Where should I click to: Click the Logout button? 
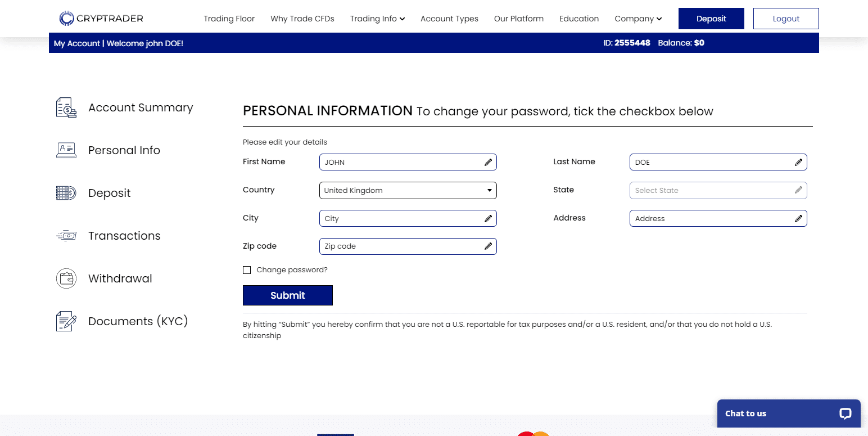point(786,19)
